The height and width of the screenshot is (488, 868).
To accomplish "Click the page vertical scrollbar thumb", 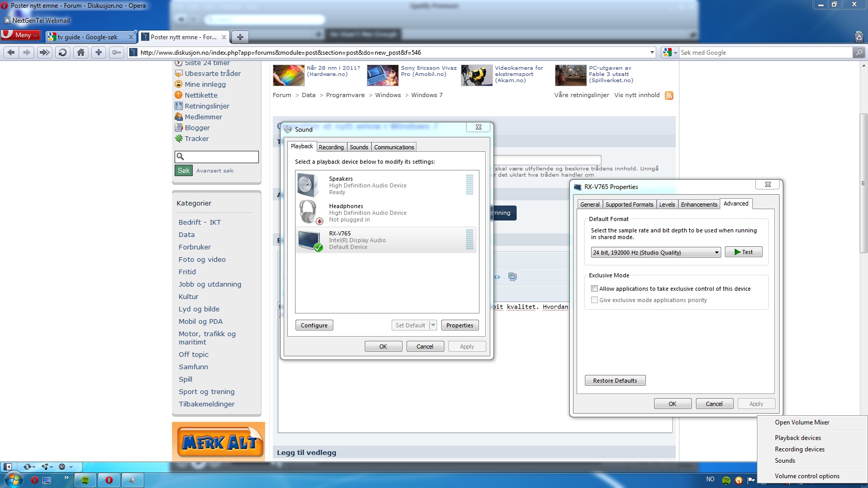I will coord(863,183).
